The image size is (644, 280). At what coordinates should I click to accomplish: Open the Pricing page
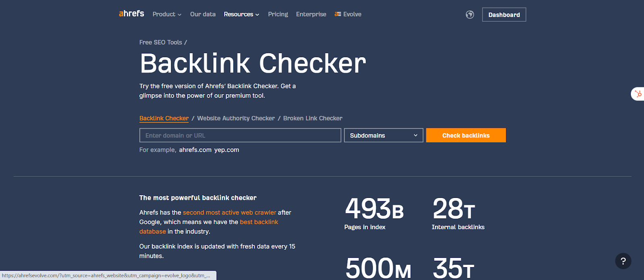click(278, 14)
